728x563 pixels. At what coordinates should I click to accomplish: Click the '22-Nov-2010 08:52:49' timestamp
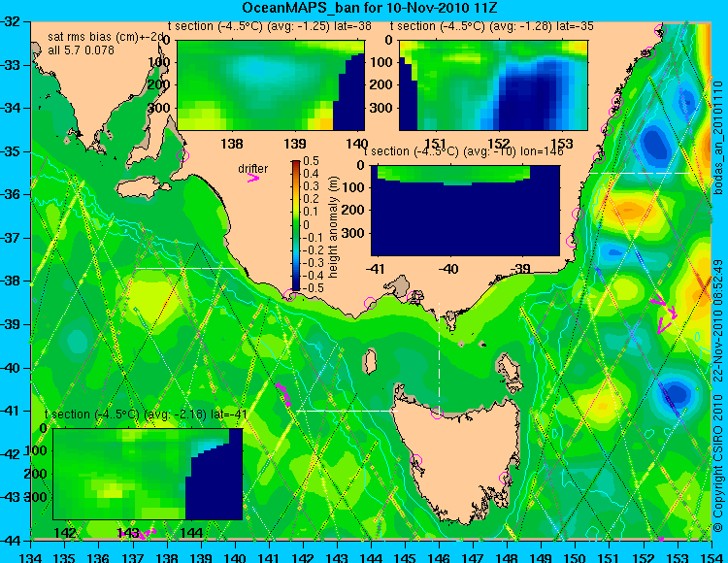[x=718, y=320]
